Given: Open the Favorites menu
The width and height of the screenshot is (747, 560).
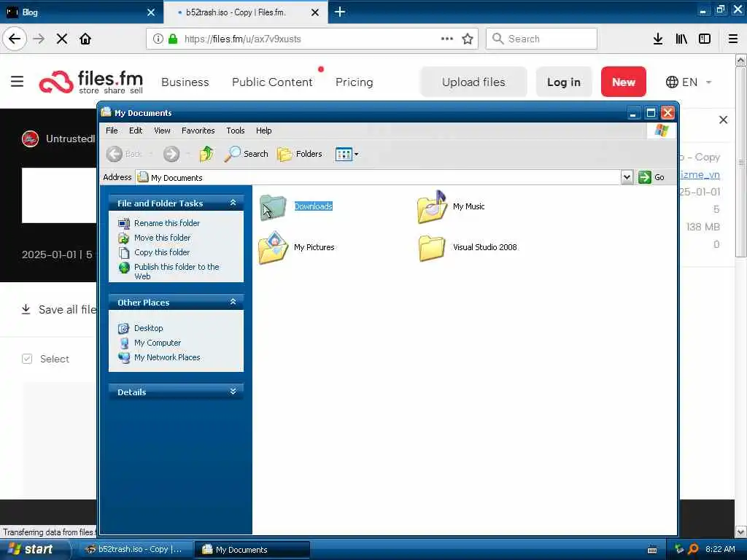Looking at the screenshot, I should coord(198,131).
